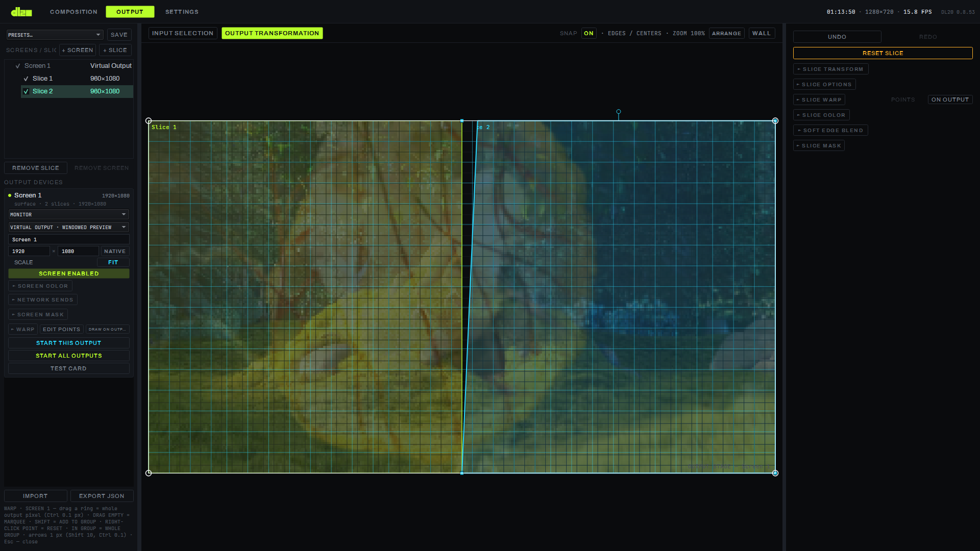Open the Virtual Output Windowed Preview dropdown
The width and height of the screenshot is (980, 551).
(x=69, y=227)
